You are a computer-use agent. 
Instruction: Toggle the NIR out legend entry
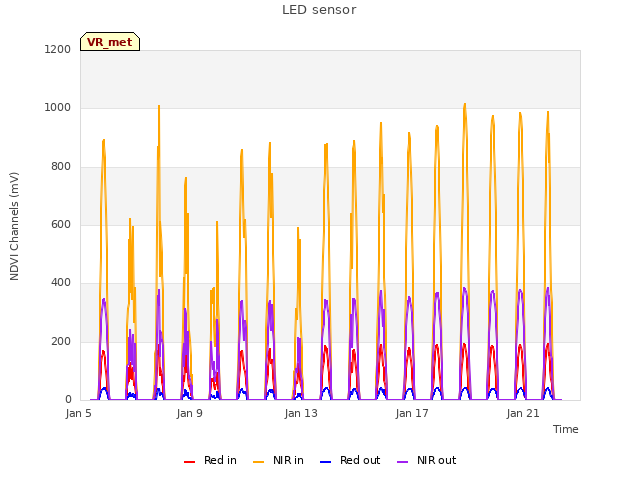click(x=427, y=460)
